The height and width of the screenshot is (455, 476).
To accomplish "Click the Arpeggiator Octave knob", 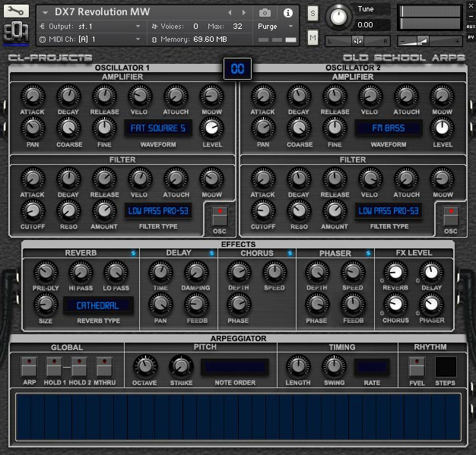I will pos(145,366).
